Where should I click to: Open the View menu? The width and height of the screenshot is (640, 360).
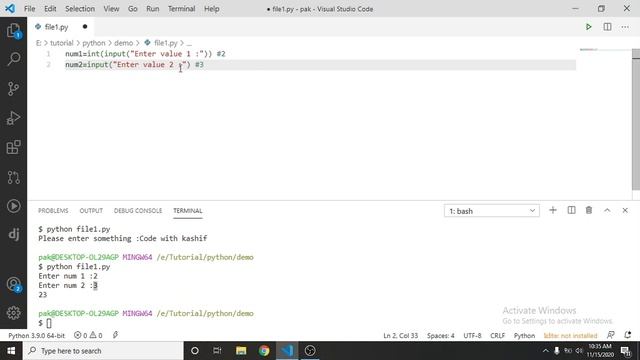click(111, 9)
